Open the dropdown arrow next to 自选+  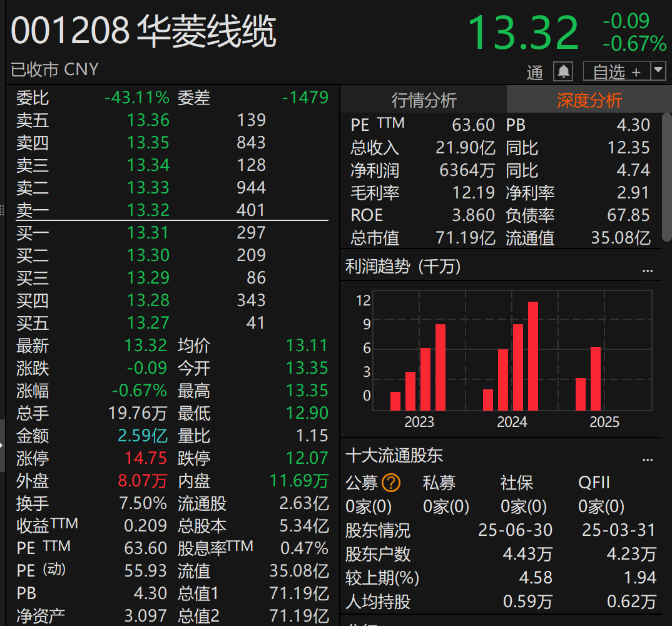pos(659,71)
